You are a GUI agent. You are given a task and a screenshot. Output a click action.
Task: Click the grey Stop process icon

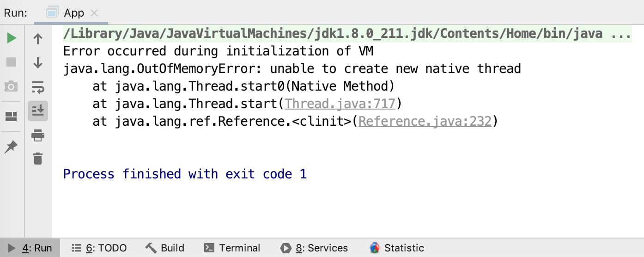coord(12,62)
